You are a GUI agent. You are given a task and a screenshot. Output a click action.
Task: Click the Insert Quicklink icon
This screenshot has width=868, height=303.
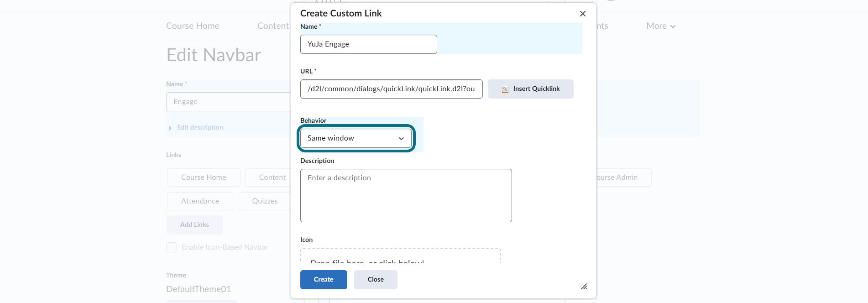point(505,89)
